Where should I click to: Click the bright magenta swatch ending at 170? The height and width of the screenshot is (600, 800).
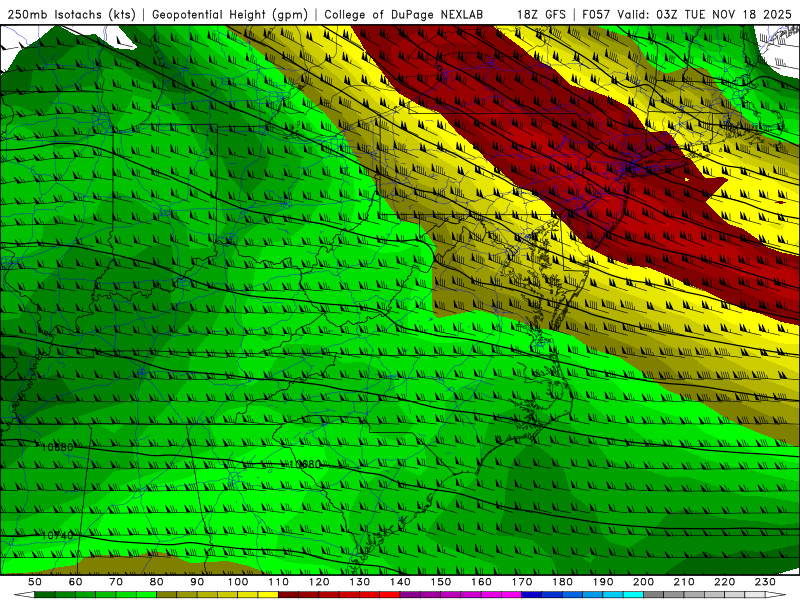(x=511, y=595)
